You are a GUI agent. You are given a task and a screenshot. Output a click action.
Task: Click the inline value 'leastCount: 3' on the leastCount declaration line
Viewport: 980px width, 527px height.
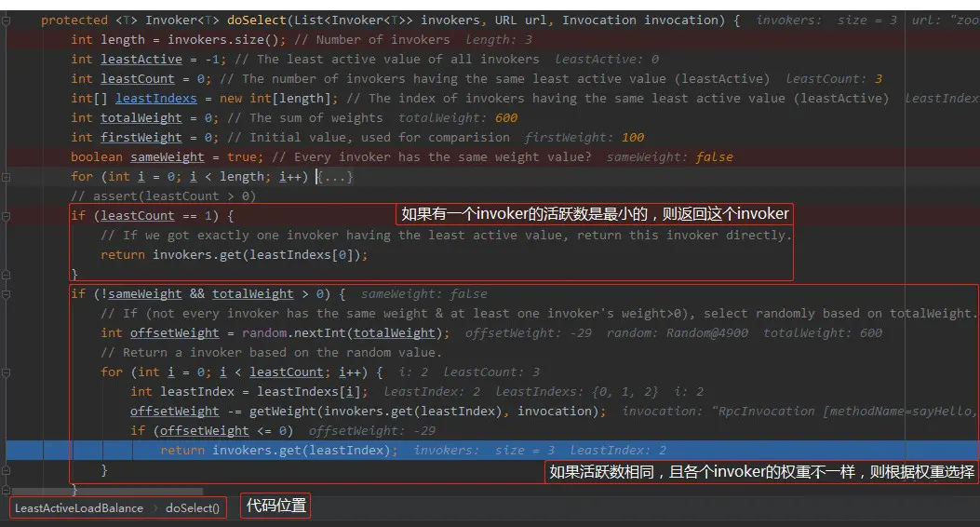click(x=835, y=79)
